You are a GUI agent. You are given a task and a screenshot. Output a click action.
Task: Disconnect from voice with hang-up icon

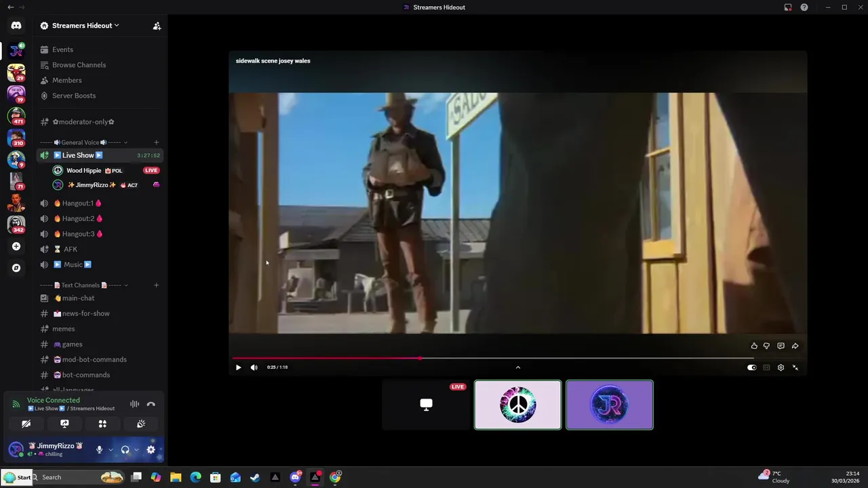(x=151, y=404)
